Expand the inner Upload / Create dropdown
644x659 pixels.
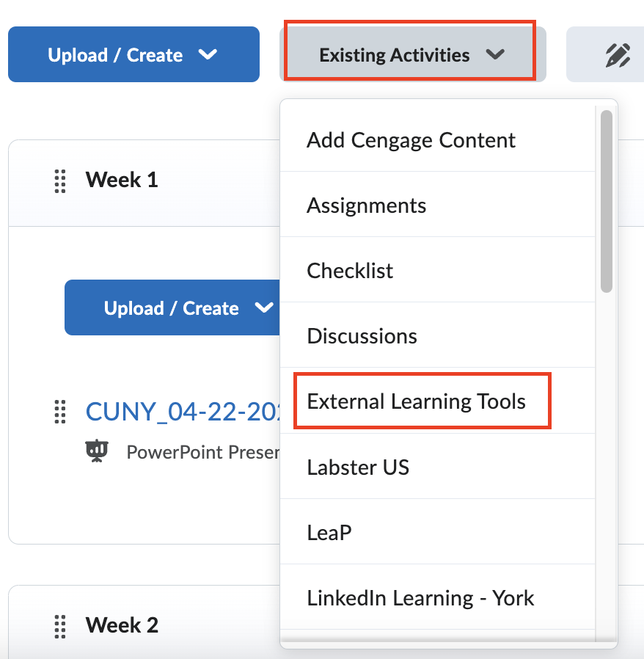click(x=264, y=307)
